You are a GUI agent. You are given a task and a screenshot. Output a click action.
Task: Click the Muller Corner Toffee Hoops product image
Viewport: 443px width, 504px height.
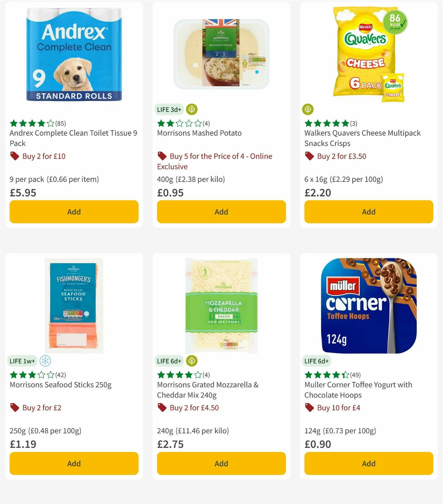click(368, 304)
